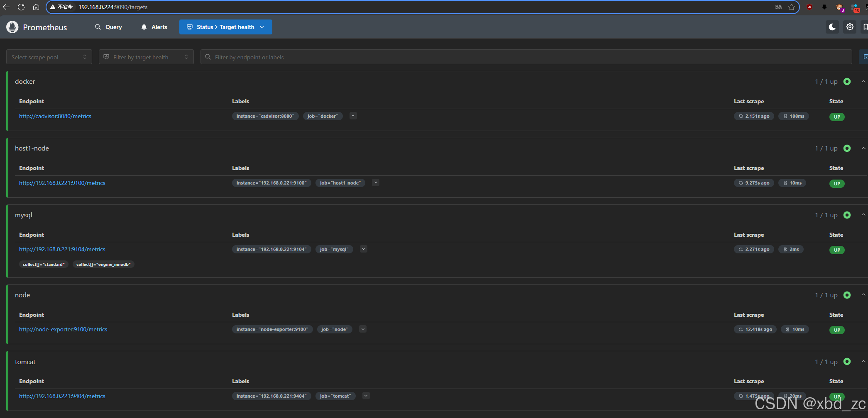Click the green health ring for mysql pool
The image size is (868, 418).
(x=847, y=215)
